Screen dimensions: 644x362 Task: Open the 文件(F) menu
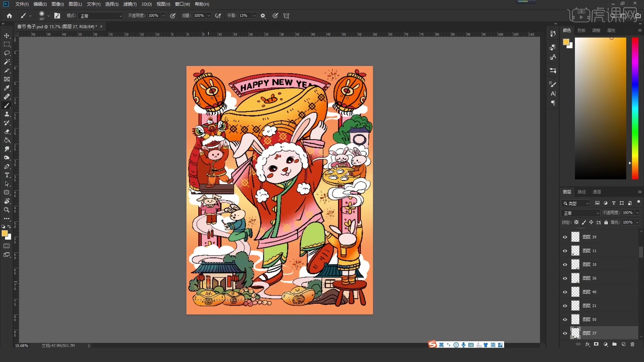click(x=22, y=4)
